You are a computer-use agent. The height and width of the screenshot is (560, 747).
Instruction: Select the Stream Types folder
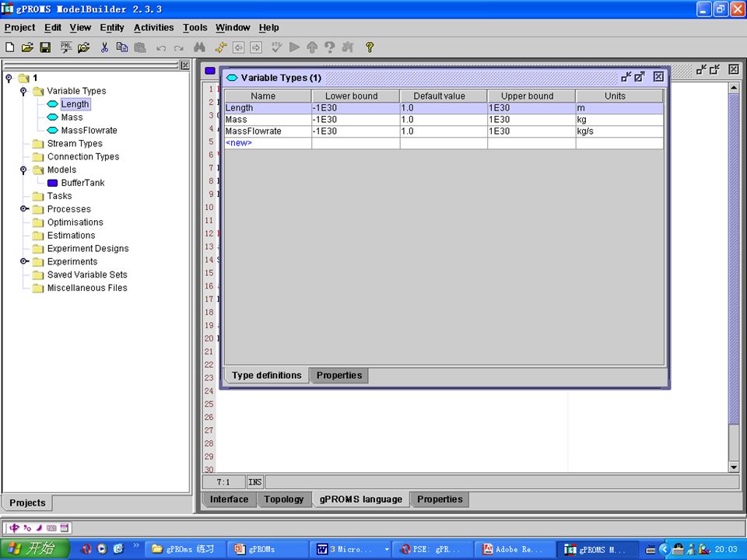[75, 143]
